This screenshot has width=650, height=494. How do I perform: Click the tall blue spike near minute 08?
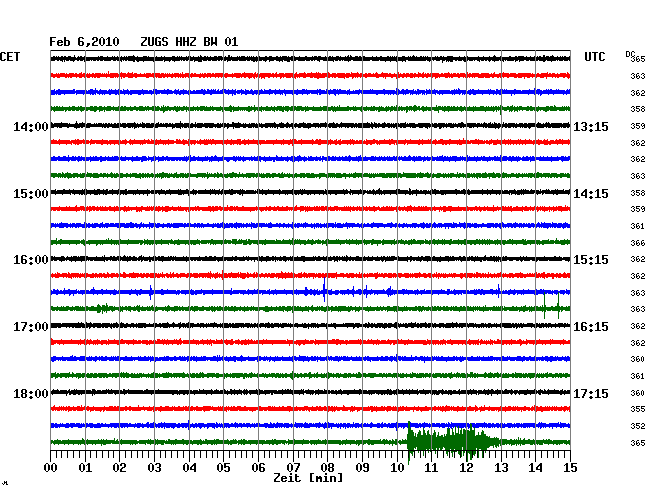point(324,289)
